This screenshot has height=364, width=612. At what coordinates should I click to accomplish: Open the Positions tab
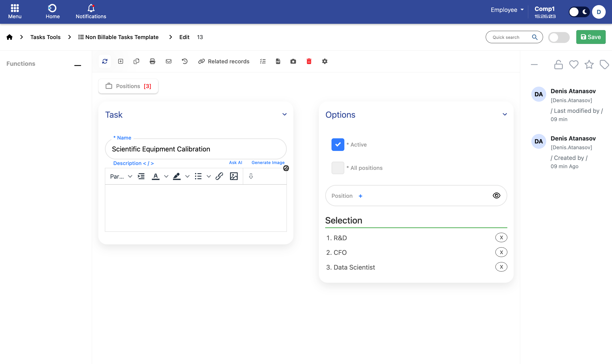tap(128, 86)
